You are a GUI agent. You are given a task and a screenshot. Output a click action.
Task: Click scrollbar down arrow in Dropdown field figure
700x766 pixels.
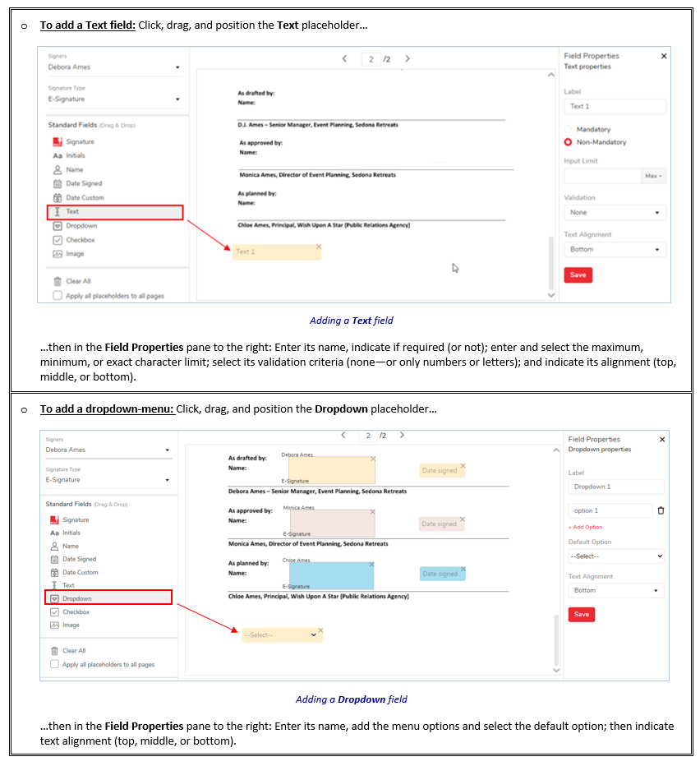pos(556,671)
